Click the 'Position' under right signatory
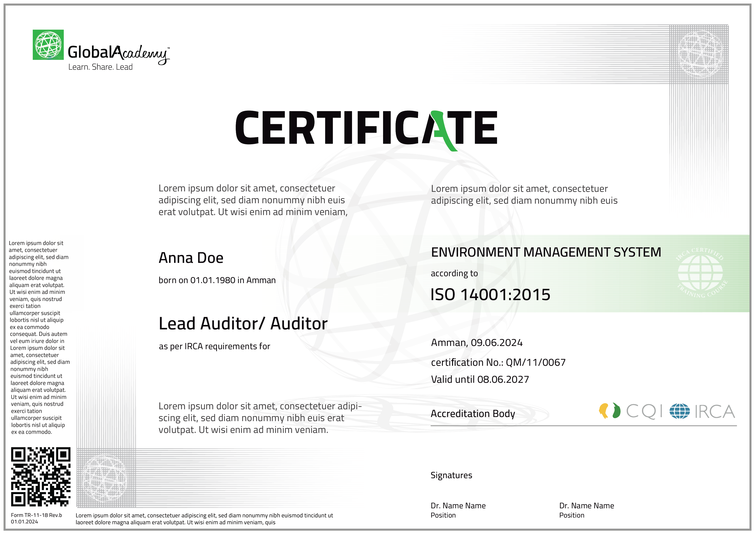Screen dimensions: 756x535 click(x=572, y=515)
